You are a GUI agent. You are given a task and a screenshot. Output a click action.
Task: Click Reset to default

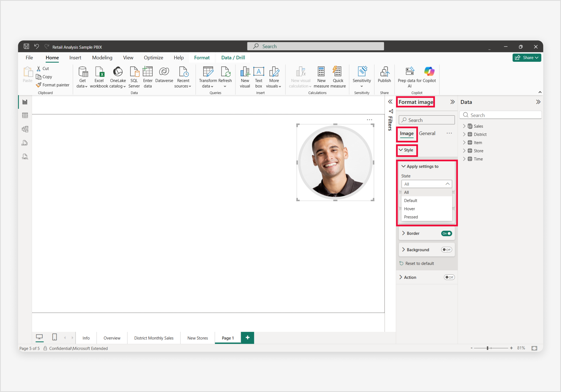[419, 263]
